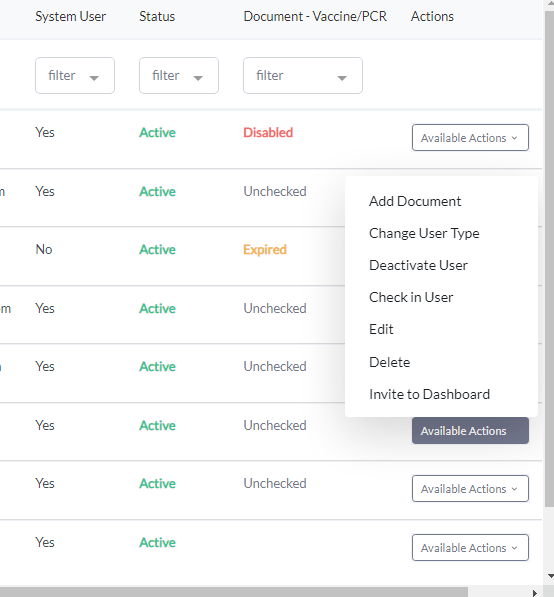Viewport: 554px width, 597px height.
Task: Click the Status column header
Action: point(157,16)
